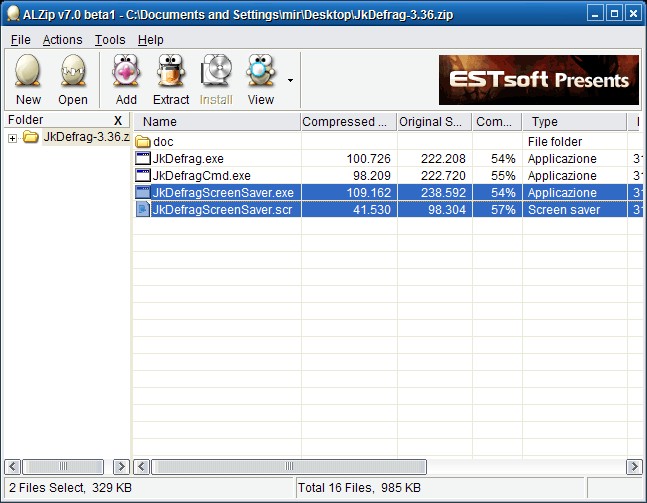
Task: Click compressed size 100.726 cell
Action: [x=368, y=158]
